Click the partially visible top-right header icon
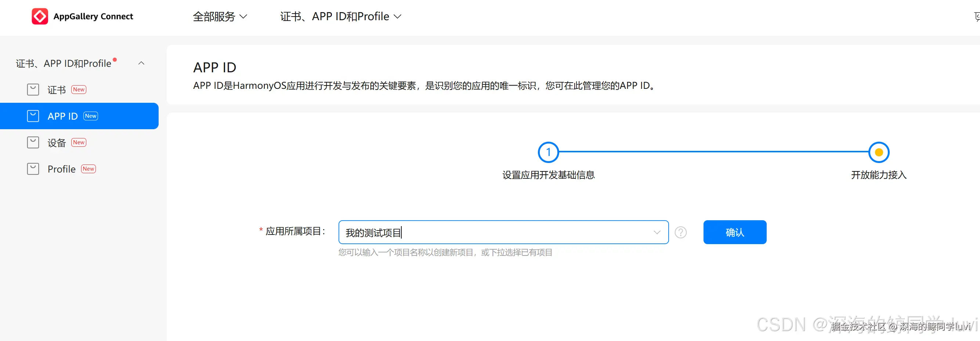 pyautogui.click(x=977, y=17)
